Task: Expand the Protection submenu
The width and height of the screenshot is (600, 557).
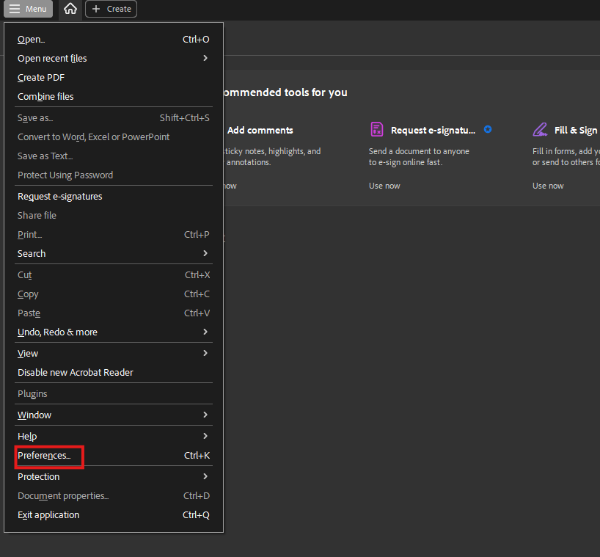Action: point(113,477)
